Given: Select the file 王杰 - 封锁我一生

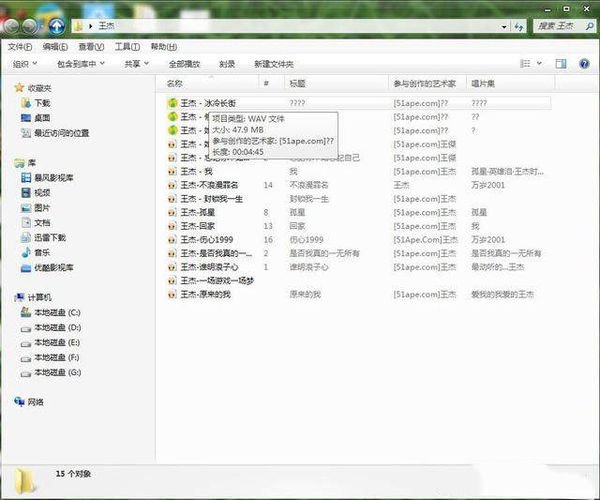Looking at the screenshot, I should (x=212, y=199).
